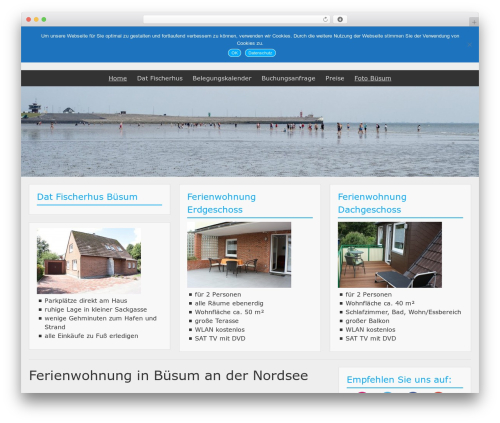Viewport: 500px width, 423px height.
Task: Click the browser download indicator icon
Action: [340, 20]
